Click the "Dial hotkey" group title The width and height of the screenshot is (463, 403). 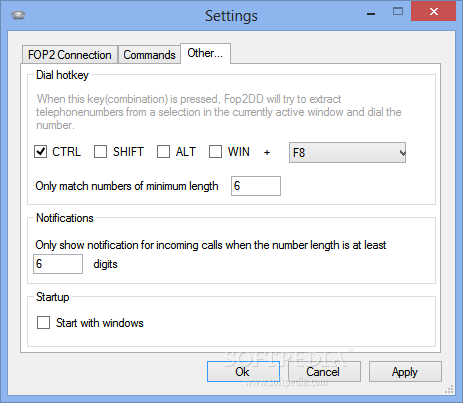coord(62,75)
